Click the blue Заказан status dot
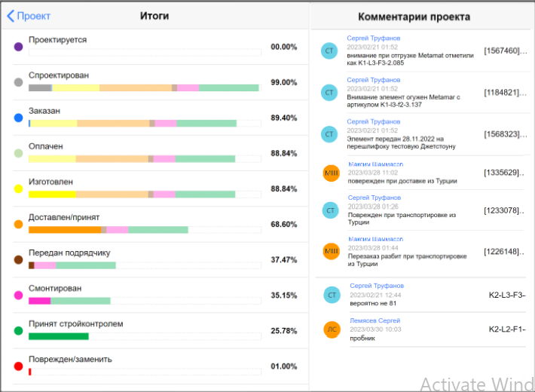The image size is (535, 392). (x=18, y=118)
